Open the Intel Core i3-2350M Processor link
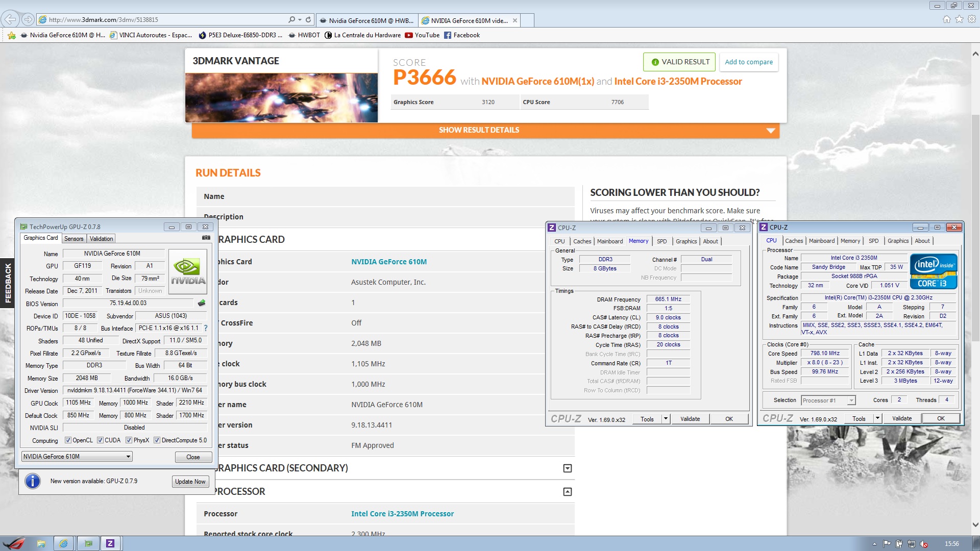980x551 pixels. coord(402,514)
